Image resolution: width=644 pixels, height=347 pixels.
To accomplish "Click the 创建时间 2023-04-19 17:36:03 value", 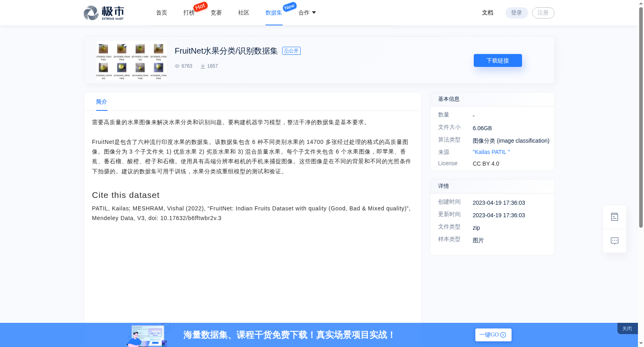I will pos(499,203).
